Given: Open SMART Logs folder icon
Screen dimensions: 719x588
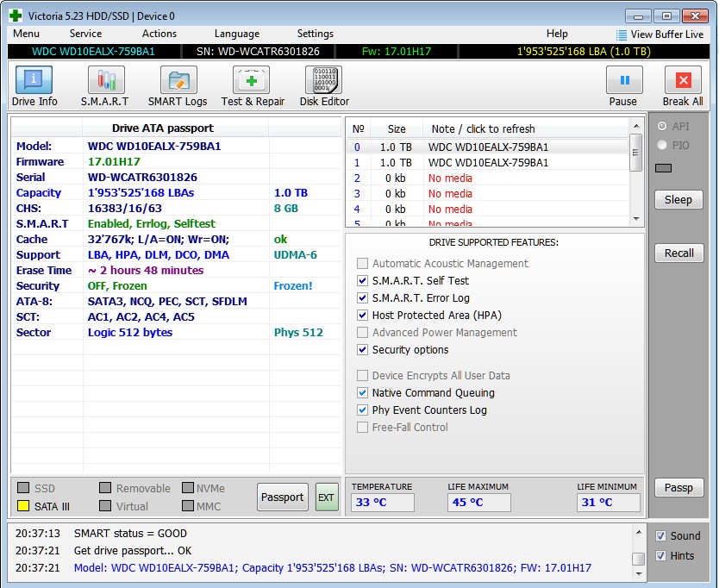Looking at the screenshot, I should (x=178, y=80).
